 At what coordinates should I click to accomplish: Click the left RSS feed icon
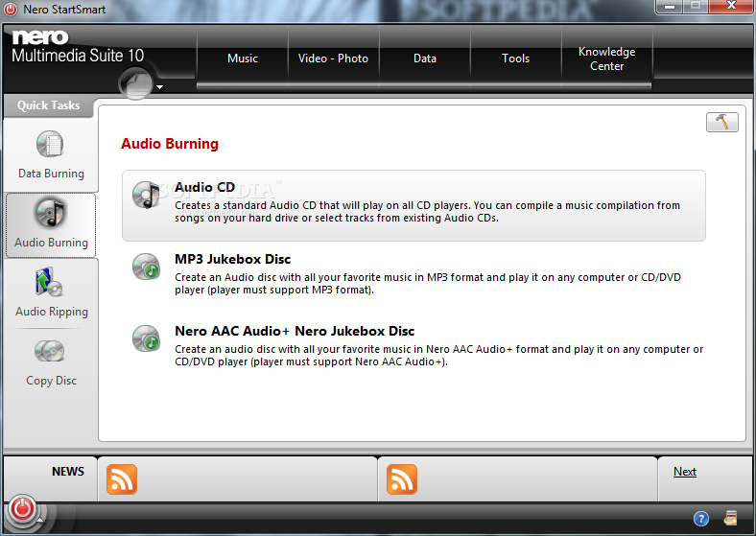[x=122, y=479]
